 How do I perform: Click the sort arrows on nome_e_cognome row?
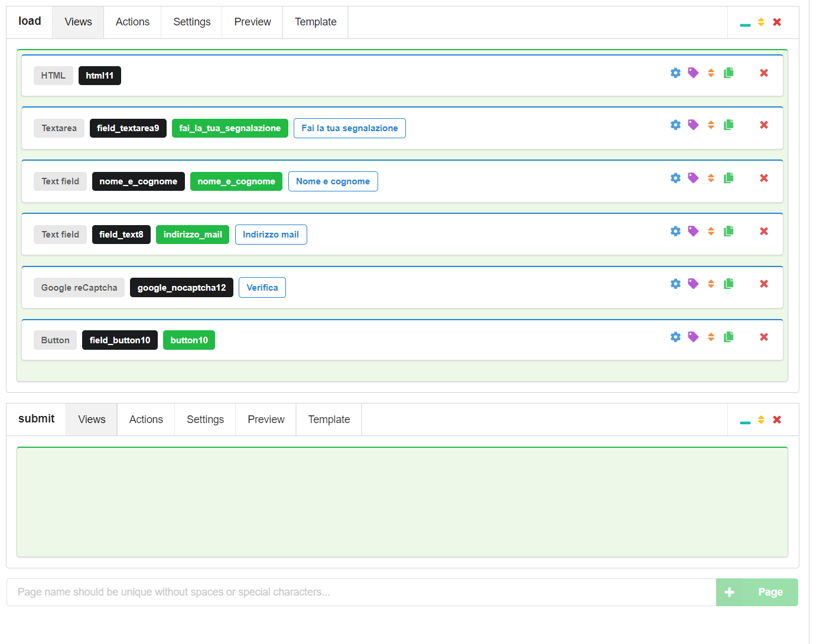coord(711,178)
